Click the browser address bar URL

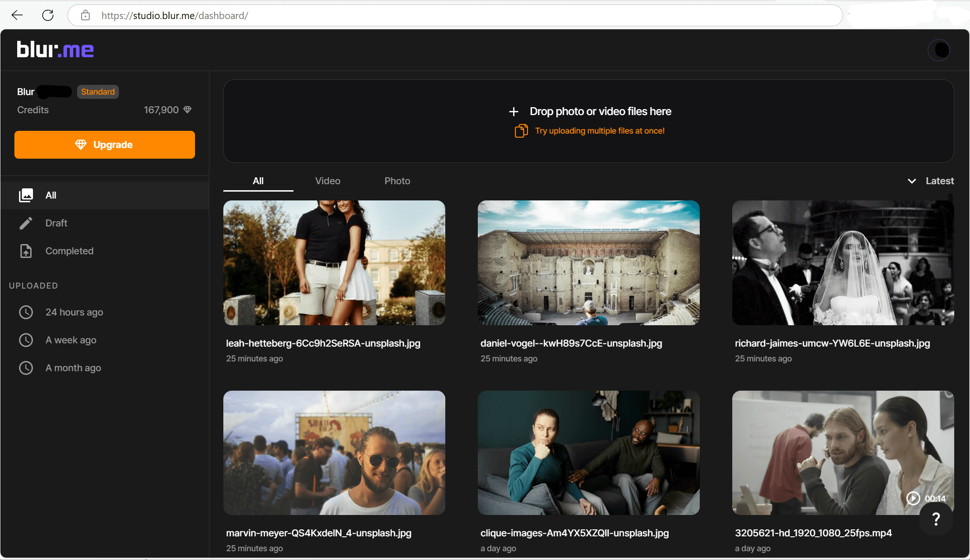click(175, 16)
